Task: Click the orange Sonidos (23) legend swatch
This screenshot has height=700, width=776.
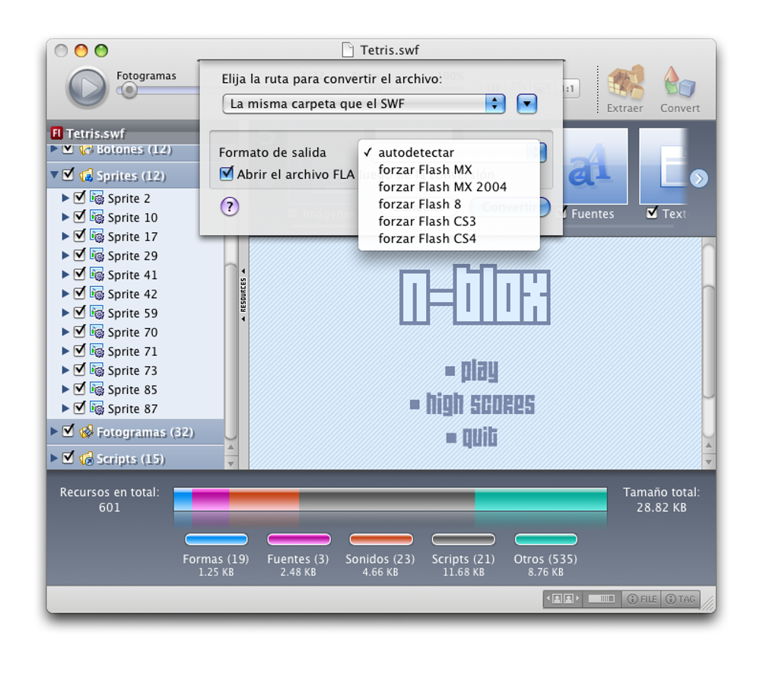Action: tap(380, 539)
